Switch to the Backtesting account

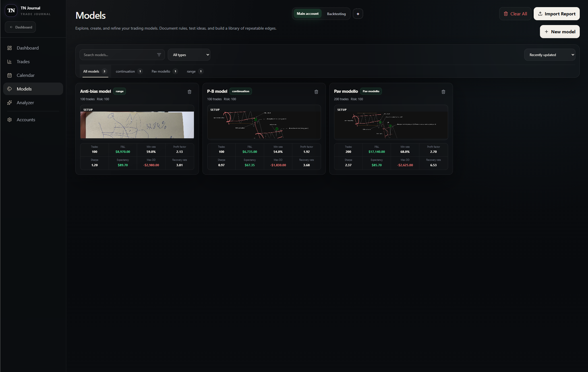point(336,14)
